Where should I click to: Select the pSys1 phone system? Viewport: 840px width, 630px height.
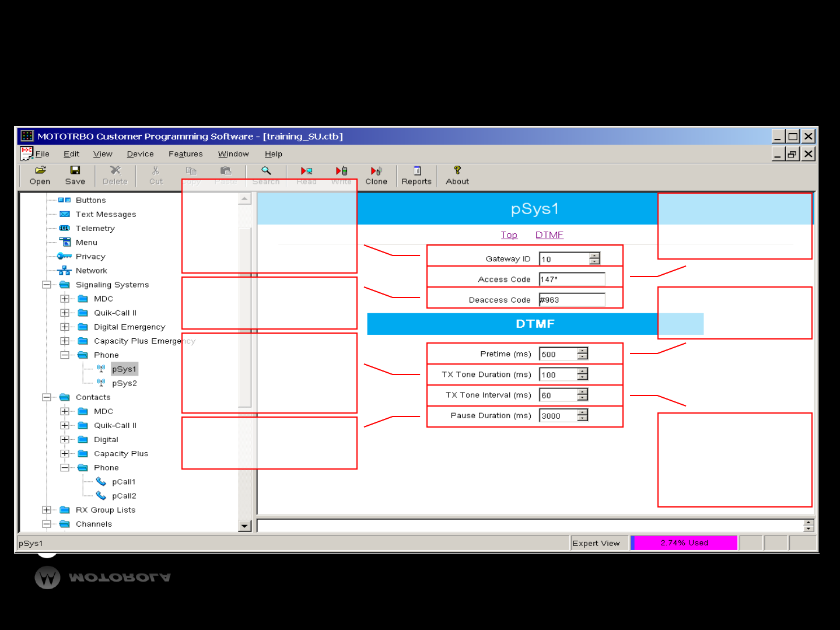pyautogui.click(x=124, y=369)
